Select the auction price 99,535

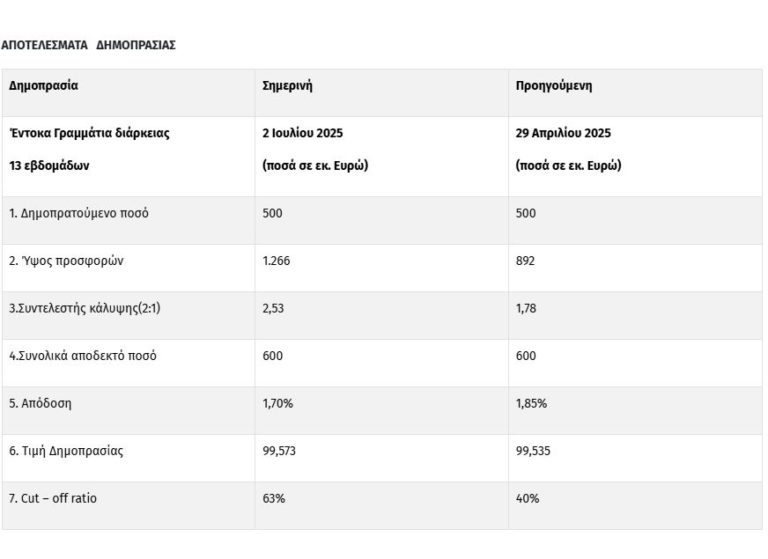point(533,451)
